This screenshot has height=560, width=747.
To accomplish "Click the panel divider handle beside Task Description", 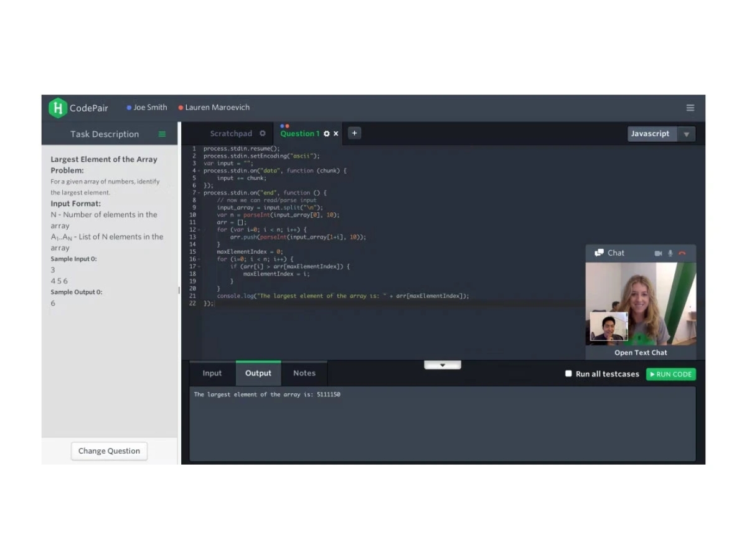I will click(179, 290).
